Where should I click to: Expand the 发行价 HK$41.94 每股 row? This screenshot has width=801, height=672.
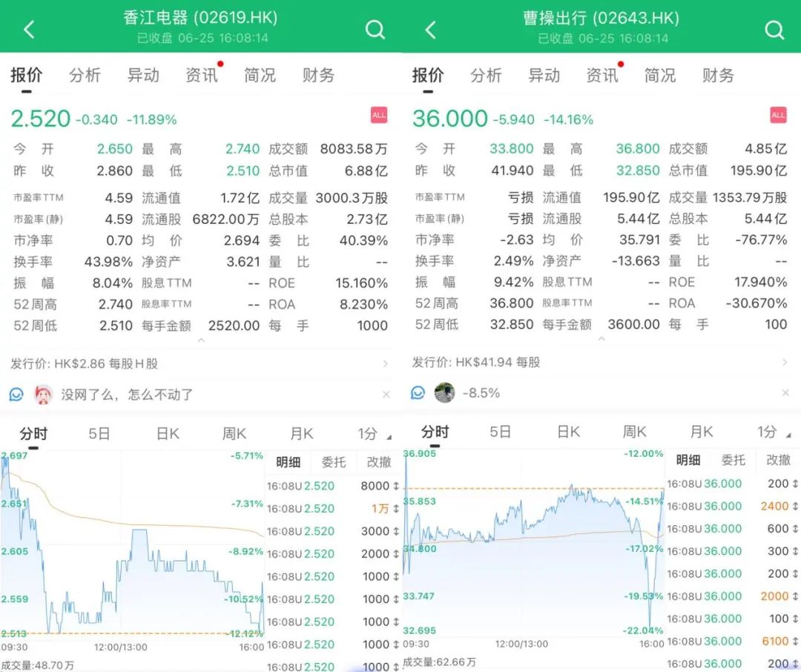[x=593, y=362]
